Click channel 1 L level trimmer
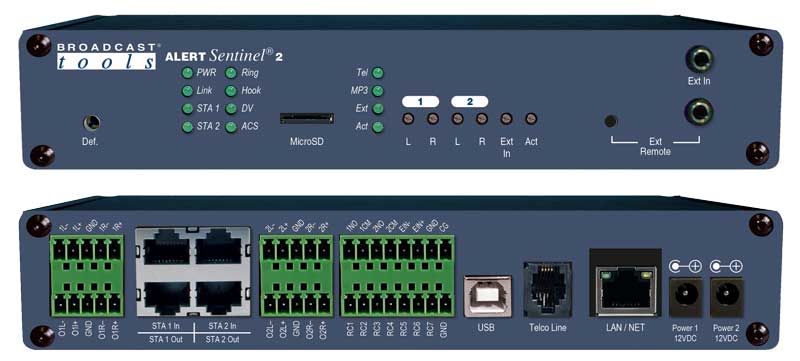This screenshot has width=800, height=361. point(408,119)
